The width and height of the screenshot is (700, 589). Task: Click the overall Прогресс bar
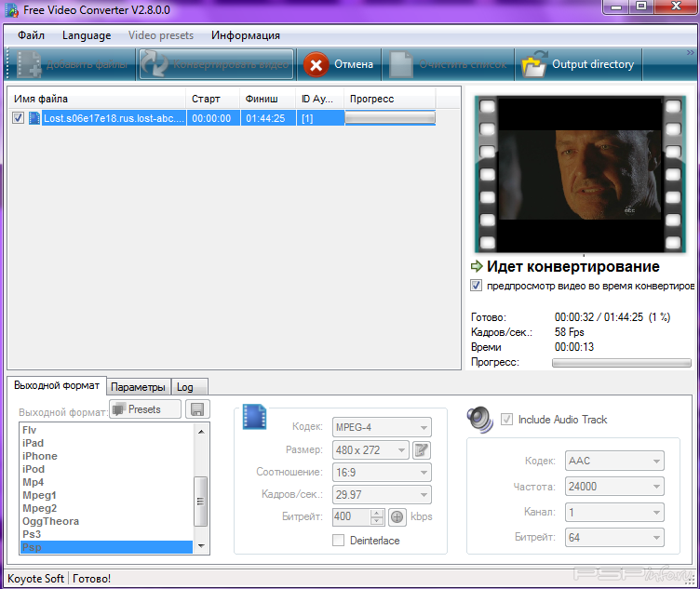pyautogui.click(x=622, y=363)
